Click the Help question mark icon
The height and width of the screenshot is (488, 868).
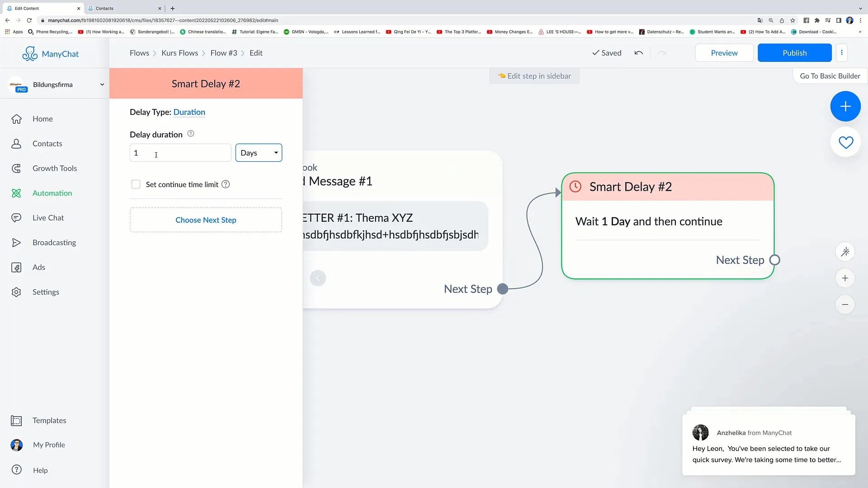coord(17,470)
